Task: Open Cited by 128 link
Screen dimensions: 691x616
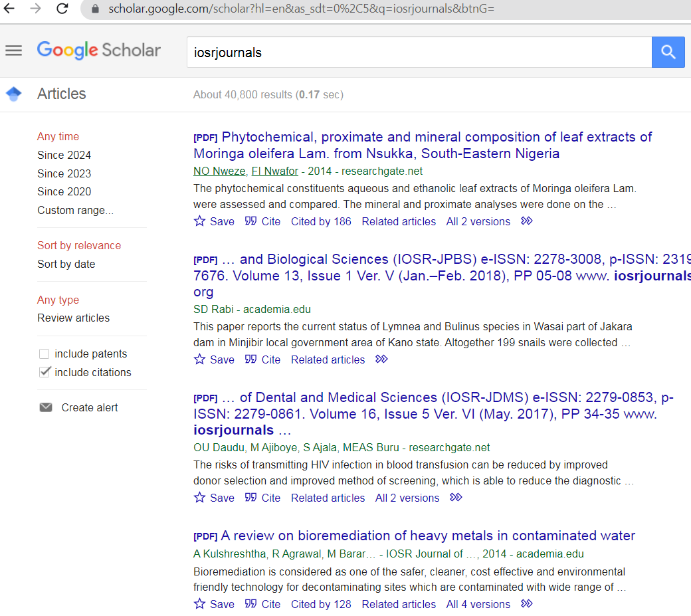Action: click(x=321, y=604)
